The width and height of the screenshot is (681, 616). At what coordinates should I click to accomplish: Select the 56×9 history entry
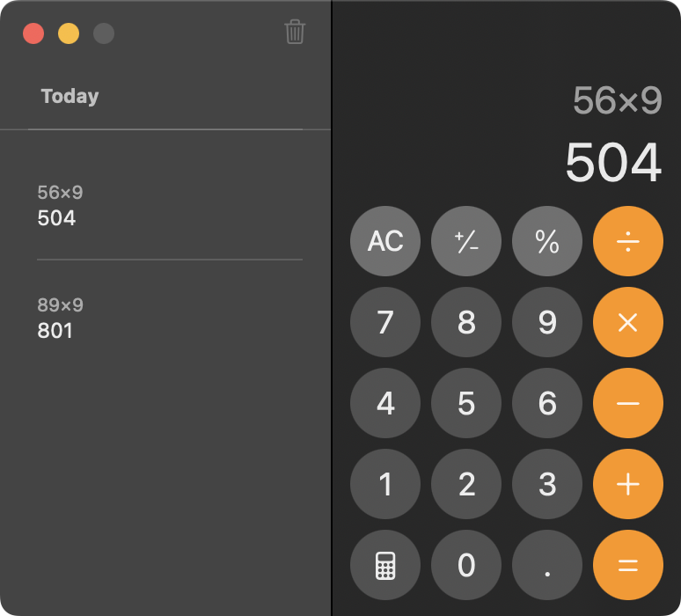(x=60, y=205)
